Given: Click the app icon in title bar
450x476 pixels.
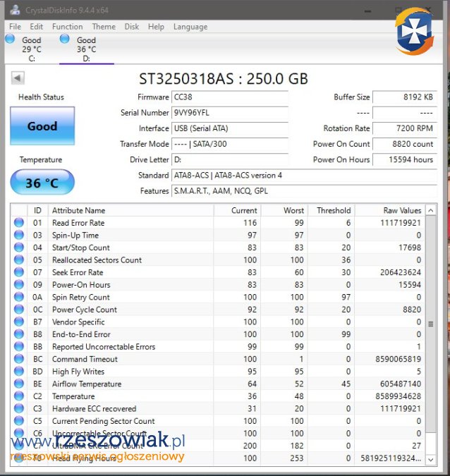Looking at the screenshot, I should (x=15, y=10).
